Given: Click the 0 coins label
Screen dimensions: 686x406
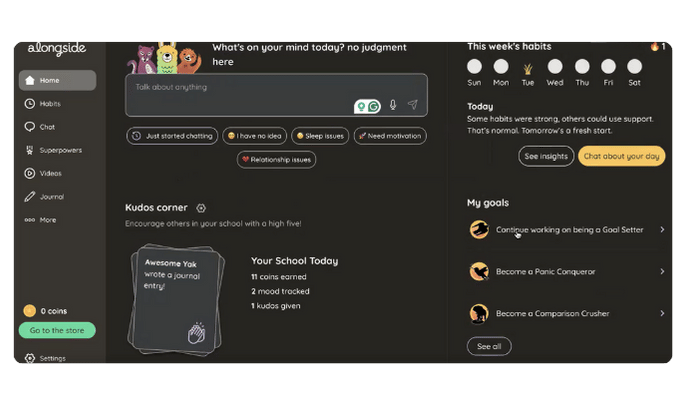Looking at the screenshot, I should [x=54, y=311].
